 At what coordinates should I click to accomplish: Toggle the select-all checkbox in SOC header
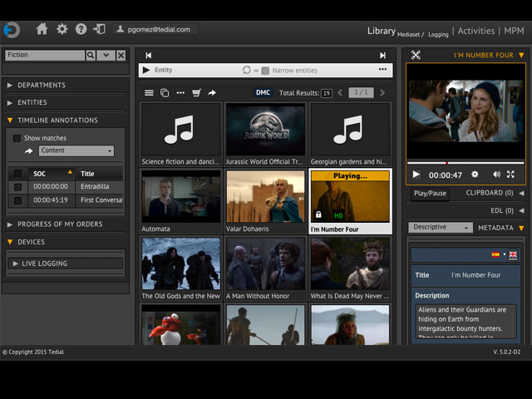point(17,174)
